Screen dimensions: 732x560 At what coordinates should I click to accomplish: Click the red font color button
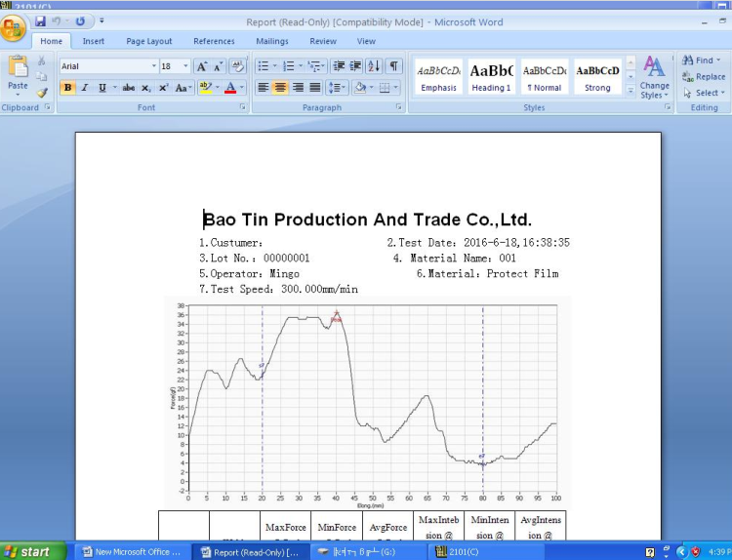(x=230, y=88)
